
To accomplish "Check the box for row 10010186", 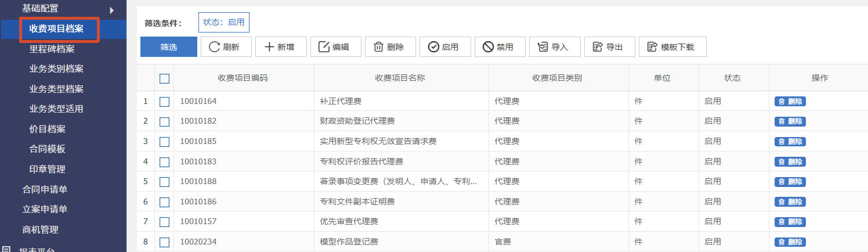I will click(x=164, y=201).
